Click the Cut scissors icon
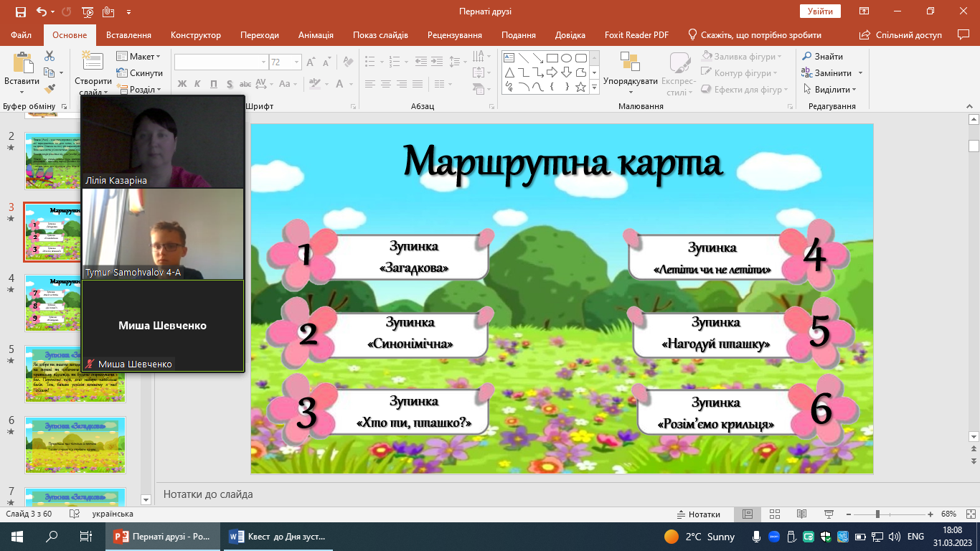The height and width of the screenshot is (551, 980). (x=50, y=56)
